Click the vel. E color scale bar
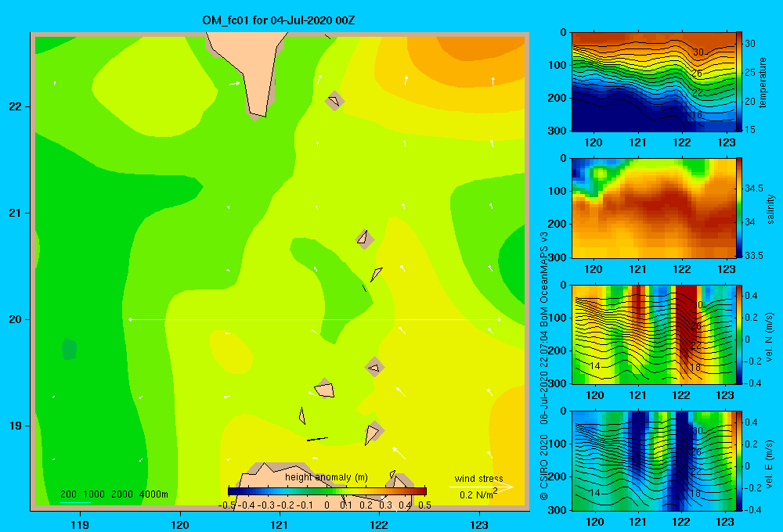The height and width of the screenshot is (532, 783). tap(739, 461)
